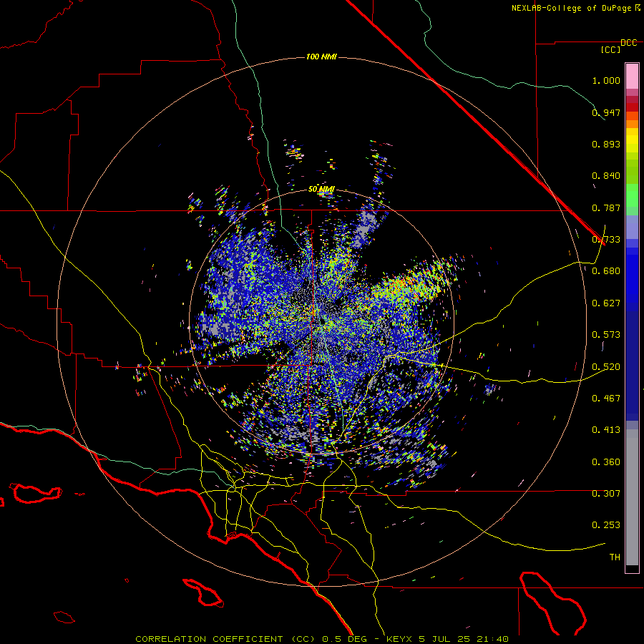Select the 0.467 legend value
This screenshot has width=644, height=644.
click(x=606, y=399)
